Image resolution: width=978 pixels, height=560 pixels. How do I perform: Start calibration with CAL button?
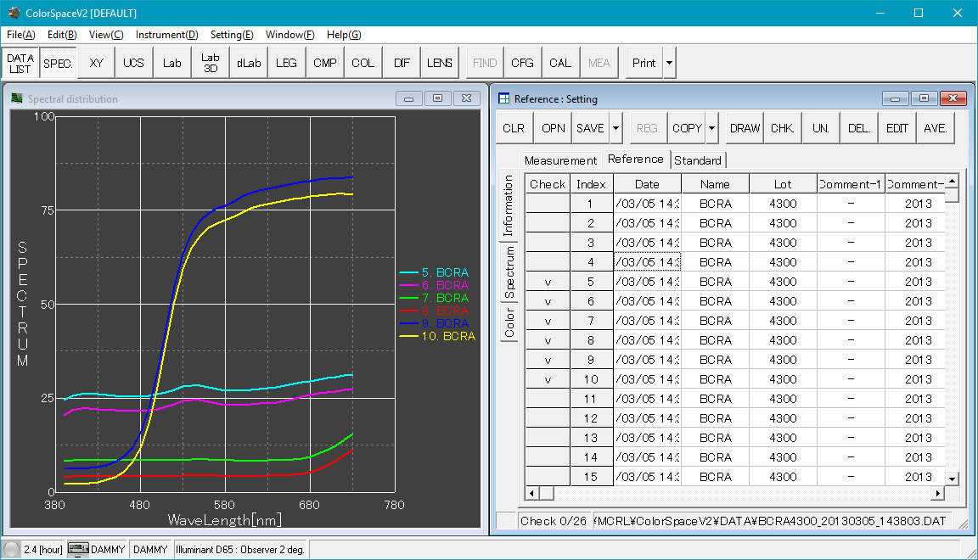560,63
